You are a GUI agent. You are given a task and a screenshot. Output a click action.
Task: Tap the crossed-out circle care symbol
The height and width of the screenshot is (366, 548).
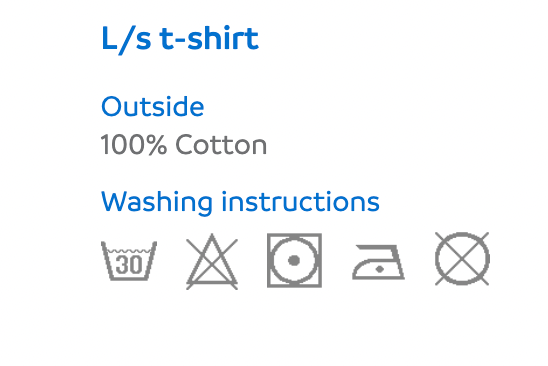(462, 259)
